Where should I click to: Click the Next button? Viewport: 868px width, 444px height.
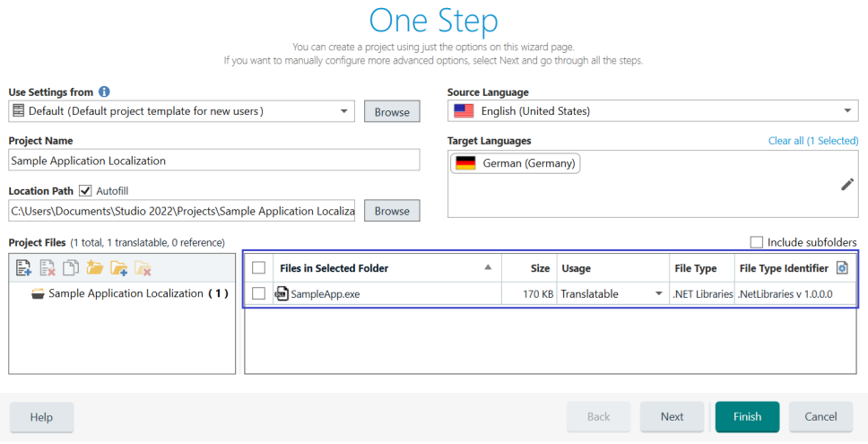coord(672,417)
